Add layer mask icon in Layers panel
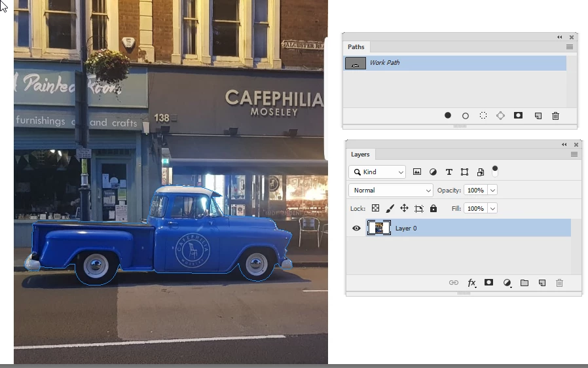The image size is (588, 368). tap(488, 282)
